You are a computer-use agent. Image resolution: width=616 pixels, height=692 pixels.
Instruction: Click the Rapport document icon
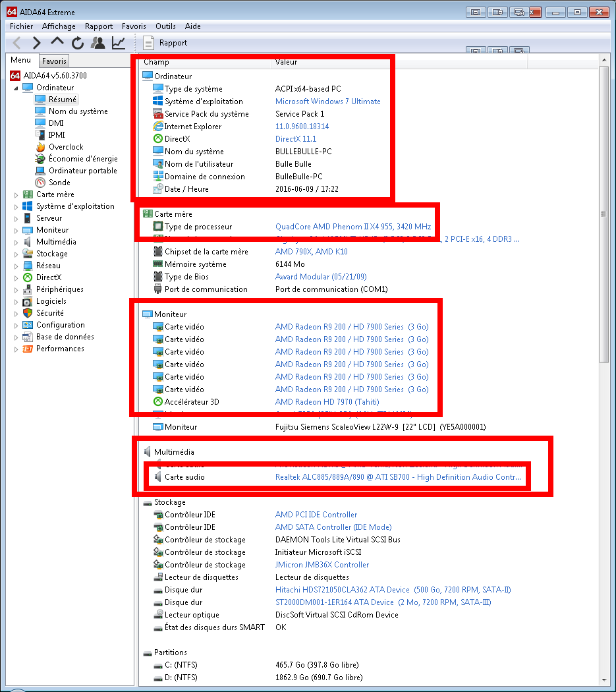click(x=148, y=43)
